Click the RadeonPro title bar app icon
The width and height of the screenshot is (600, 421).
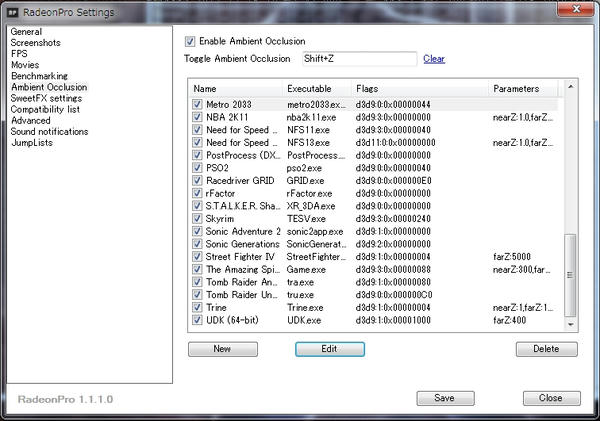[x=13, y=13]
